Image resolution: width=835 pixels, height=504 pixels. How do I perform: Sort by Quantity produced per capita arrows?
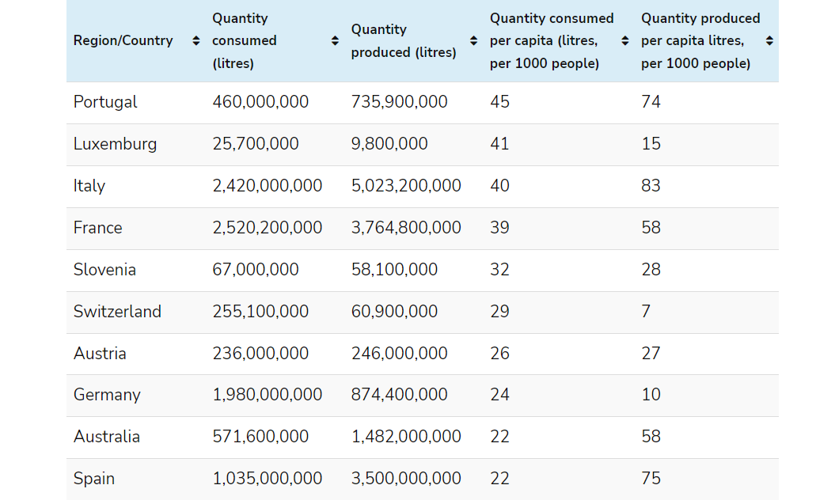769,41
